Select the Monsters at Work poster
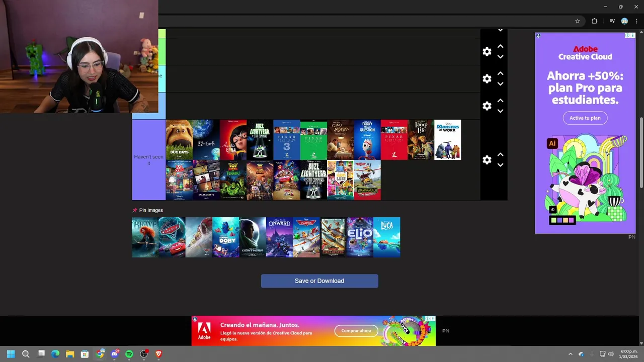This screenshot has height=362, width=644. 448,140
